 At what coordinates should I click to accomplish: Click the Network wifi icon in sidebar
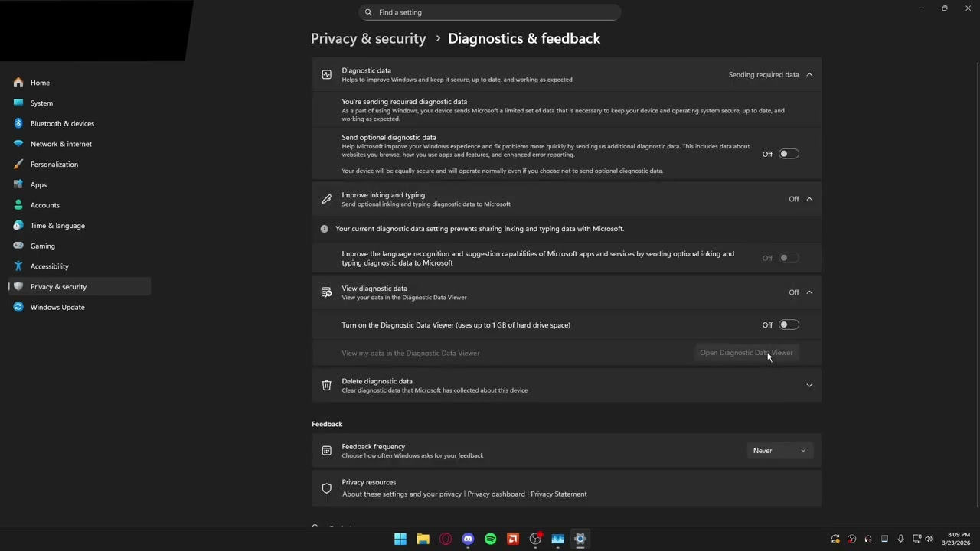coord(18,144)
